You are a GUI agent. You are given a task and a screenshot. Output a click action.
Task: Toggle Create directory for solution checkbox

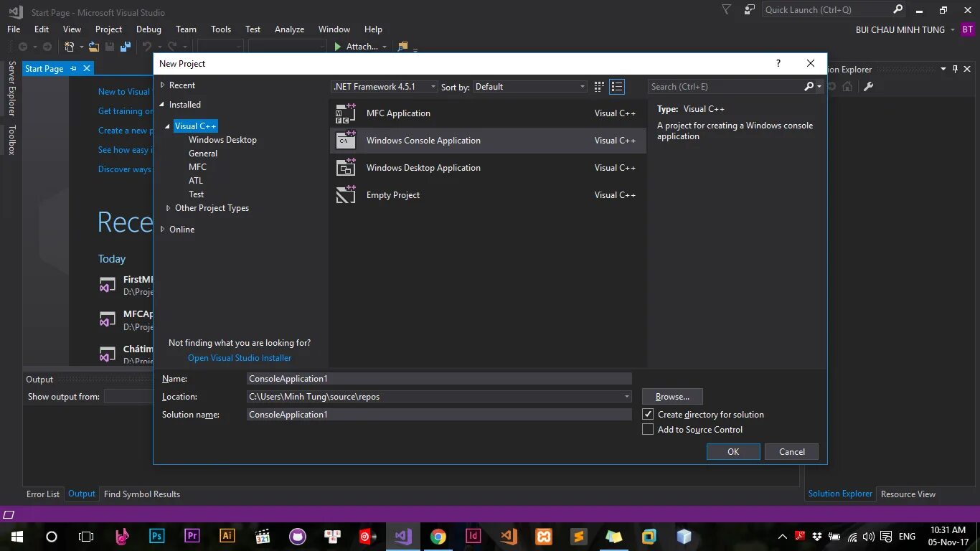pyautogui.click(x=648, y=414)
